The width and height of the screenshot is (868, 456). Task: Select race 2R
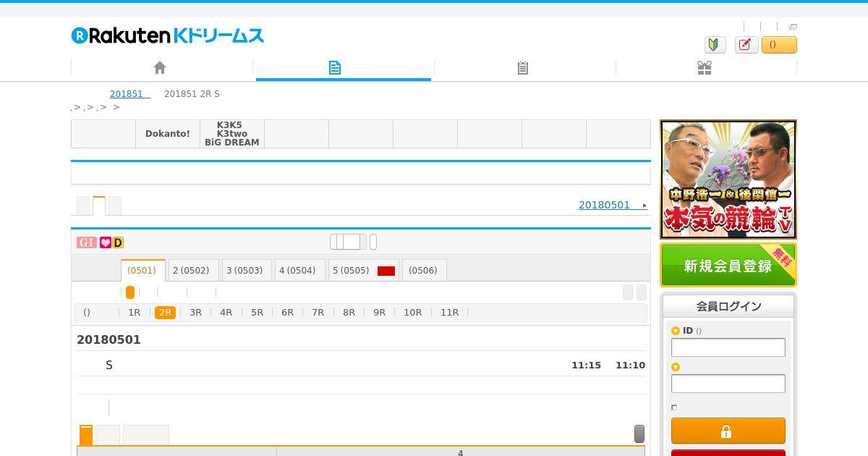165,313
